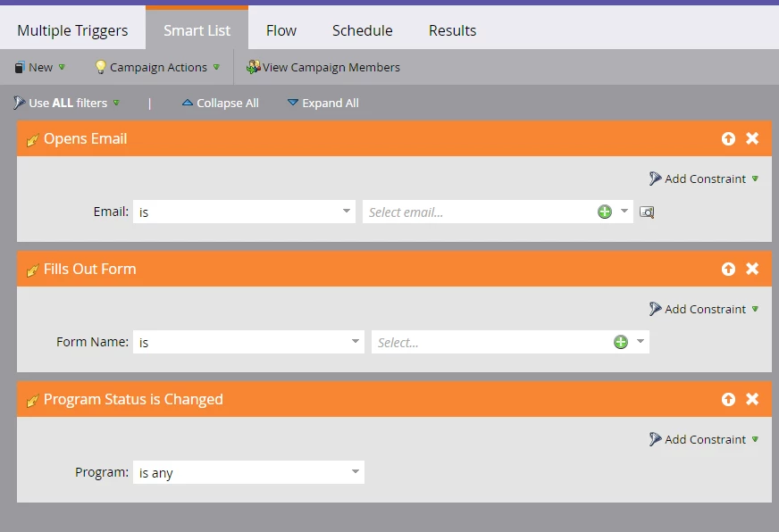
Task: Remove Program Status is Changed trigger
Action: (752, 399)
